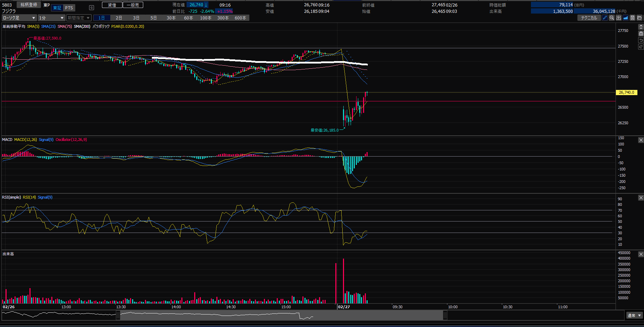
Task: Click the undo arrow beside the chart
Action: point(641,40)
